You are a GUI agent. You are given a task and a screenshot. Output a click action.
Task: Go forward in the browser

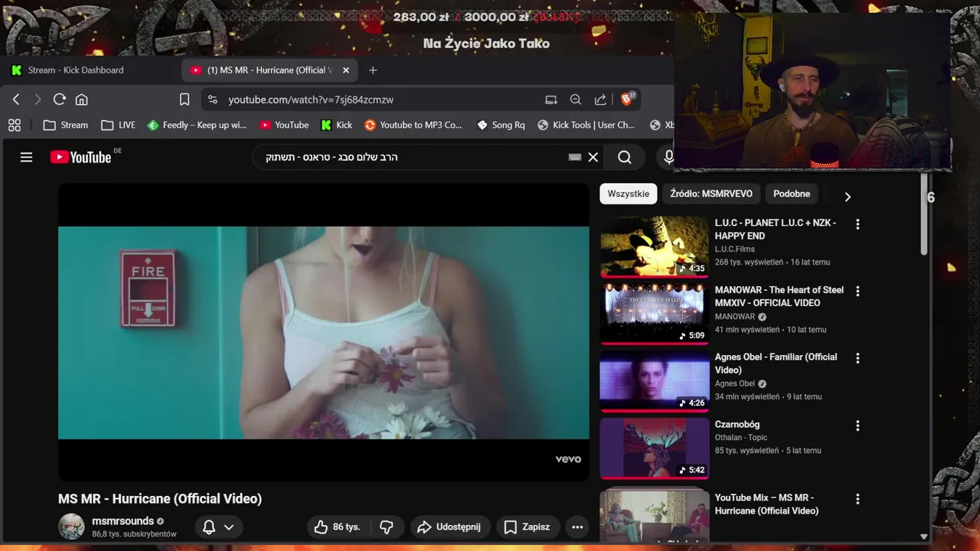click(x=37, y=99)
